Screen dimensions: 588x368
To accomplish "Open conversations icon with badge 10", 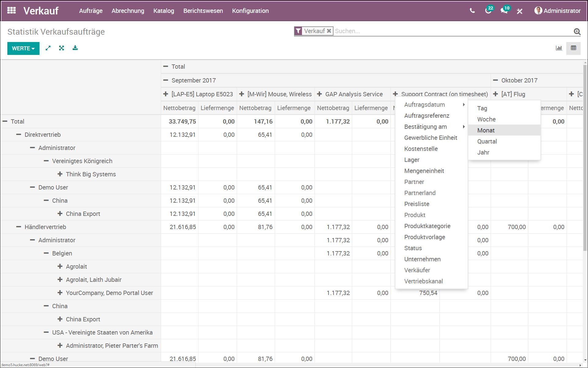I will pyautogui.click(x=504, y=11).
